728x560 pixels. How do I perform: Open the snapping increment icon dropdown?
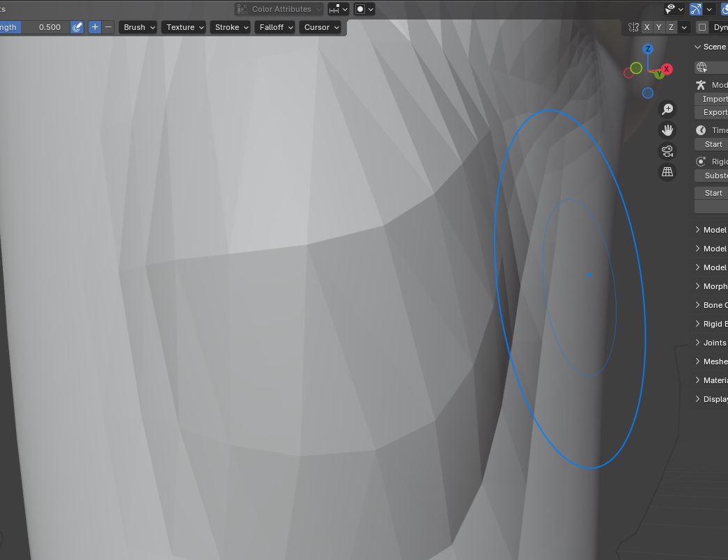click(x=338, y=9)
